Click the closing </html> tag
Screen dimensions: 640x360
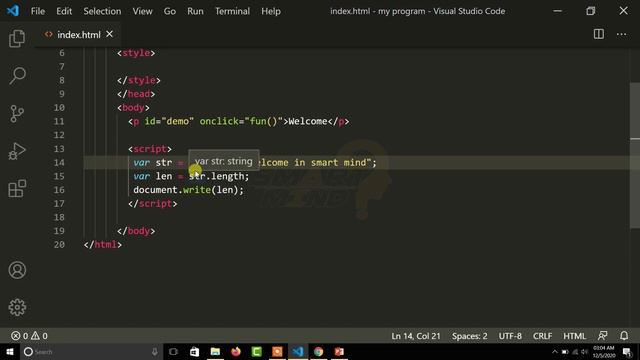pos(102,244)
